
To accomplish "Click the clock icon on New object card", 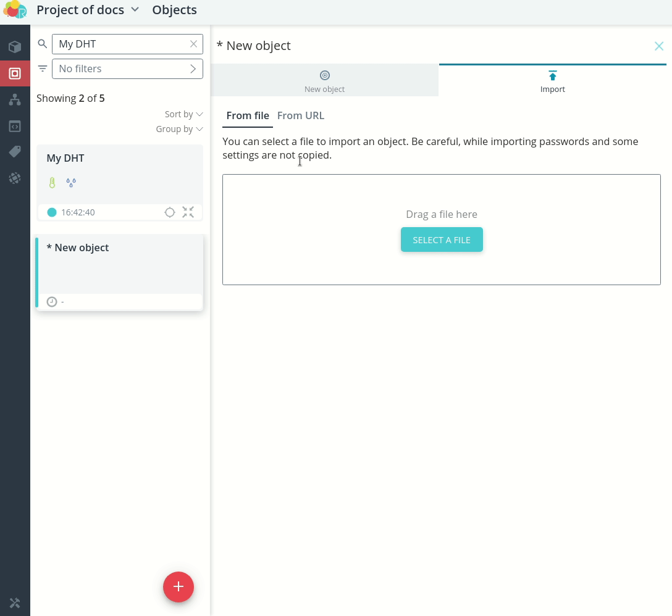I will [52, 302].
